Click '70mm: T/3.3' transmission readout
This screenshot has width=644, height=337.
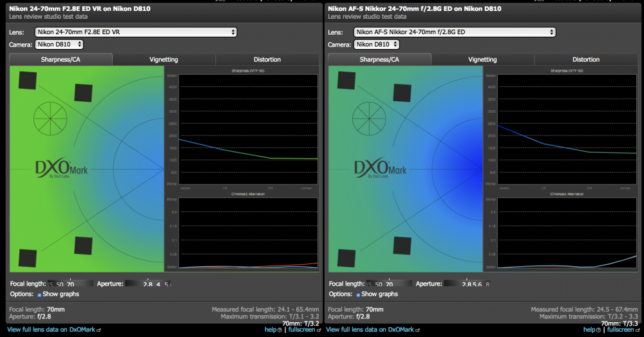[x=620, y=323]
